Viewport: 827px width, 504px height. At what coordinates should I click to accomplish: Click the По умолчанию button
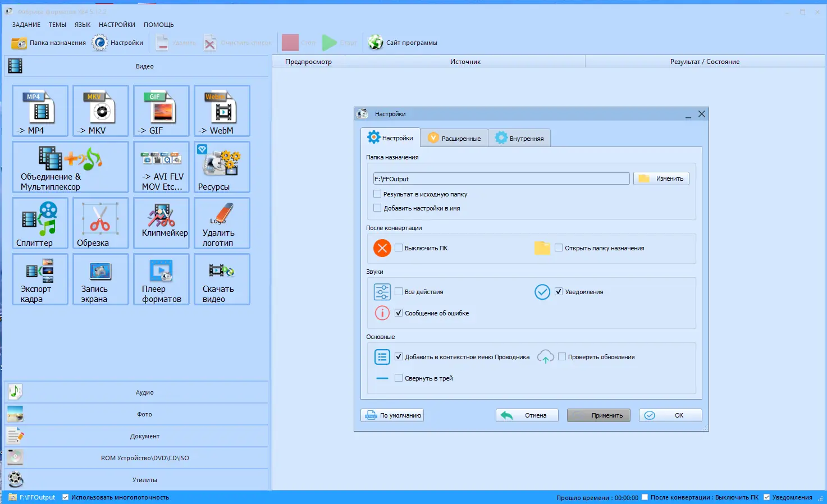click(392, 415)
